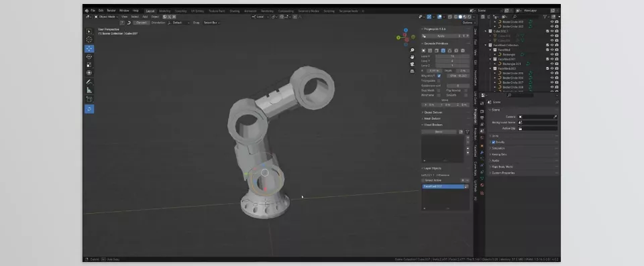Hide Rectangle.001 via eye icon
The width and height of the screenshot is (644, 266).
click(x=552, y=64)
